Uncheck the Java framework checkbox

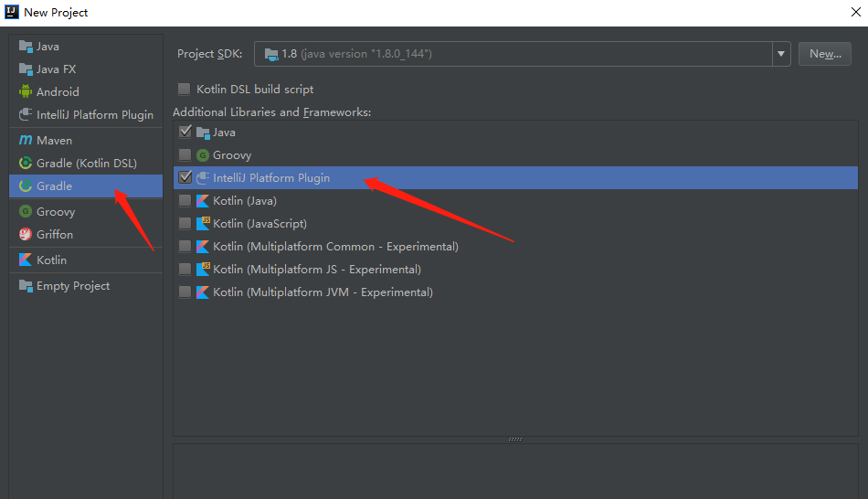coord(185,132)
